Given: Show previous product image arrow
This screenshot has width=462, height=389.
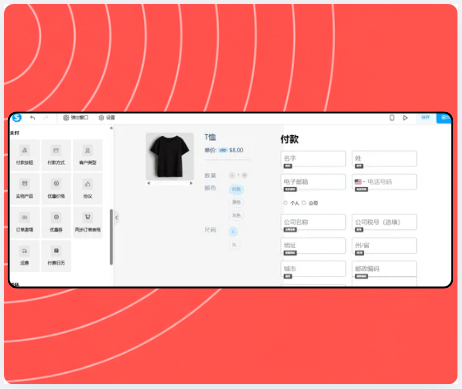Looking at the screenshot, I should coord(149,183).
